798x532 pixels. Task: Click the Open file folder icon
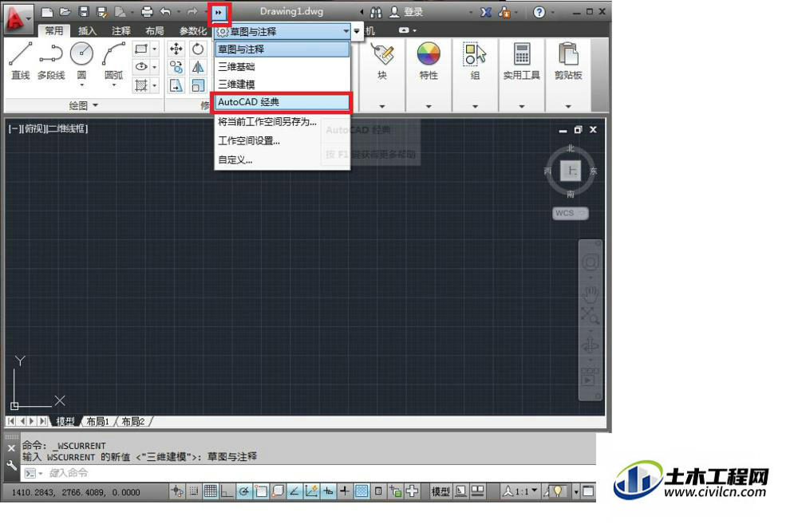[x=65, y=12]
